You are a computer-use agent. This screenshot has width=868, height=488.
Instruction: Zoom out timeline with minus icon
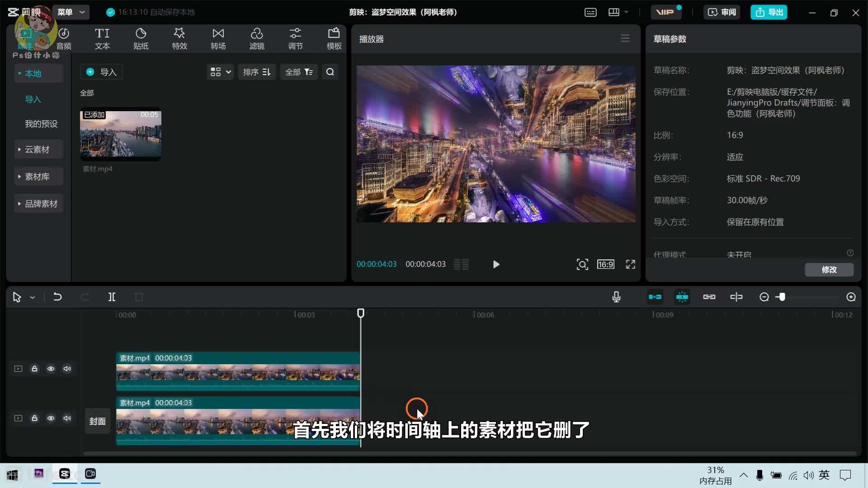click(764, 297)
